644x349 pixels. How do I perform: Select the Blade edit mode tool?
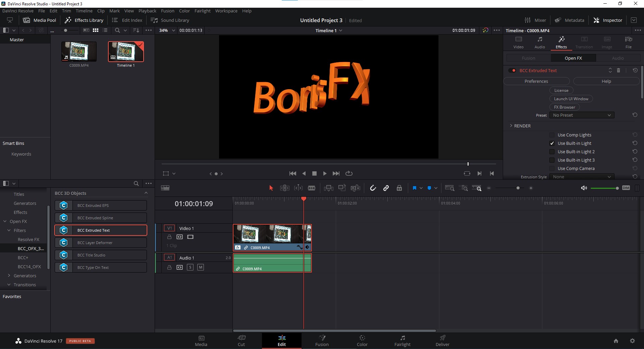coord(312,188)
